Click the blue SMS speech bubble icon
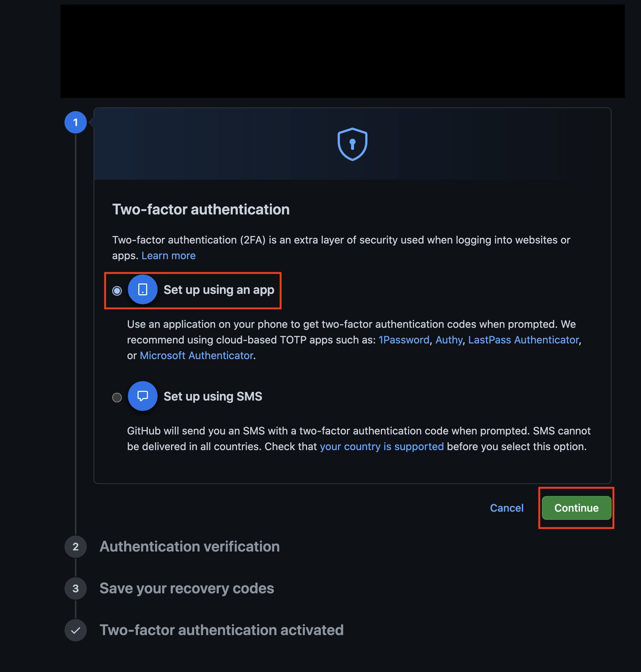 click(x=142, y=396)
